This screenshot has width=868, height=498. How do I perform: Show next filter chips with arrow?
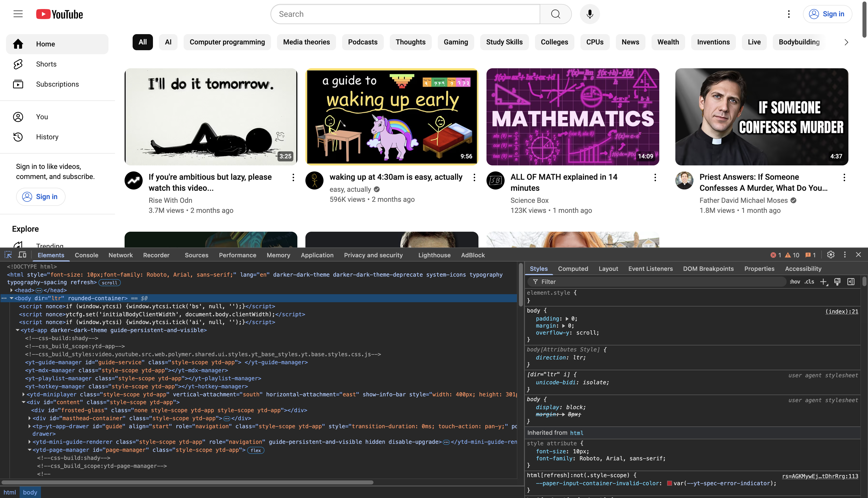pyautogui.click(x=846, y=42)
